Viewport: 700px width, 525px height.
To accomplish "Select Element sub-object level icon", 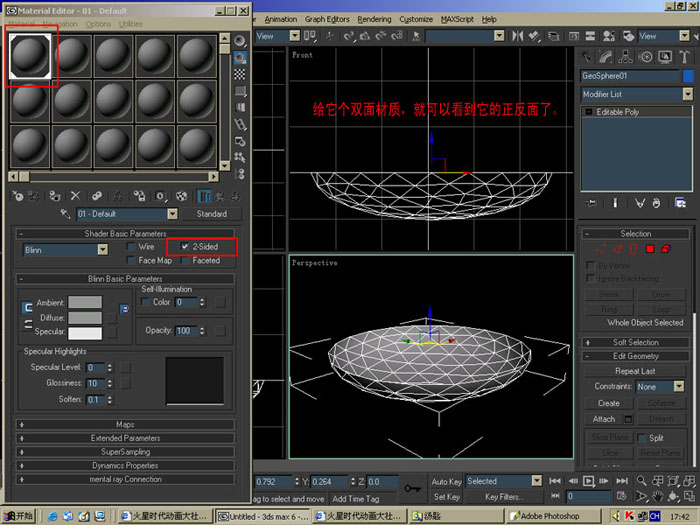I will pyautogui.click(x=666, y=249).
